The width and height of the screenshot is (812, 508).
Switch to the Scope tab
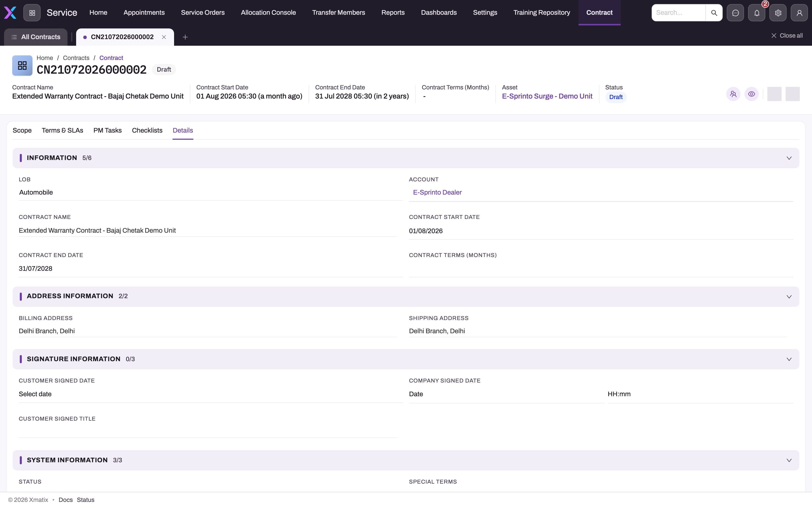point(22,130)
